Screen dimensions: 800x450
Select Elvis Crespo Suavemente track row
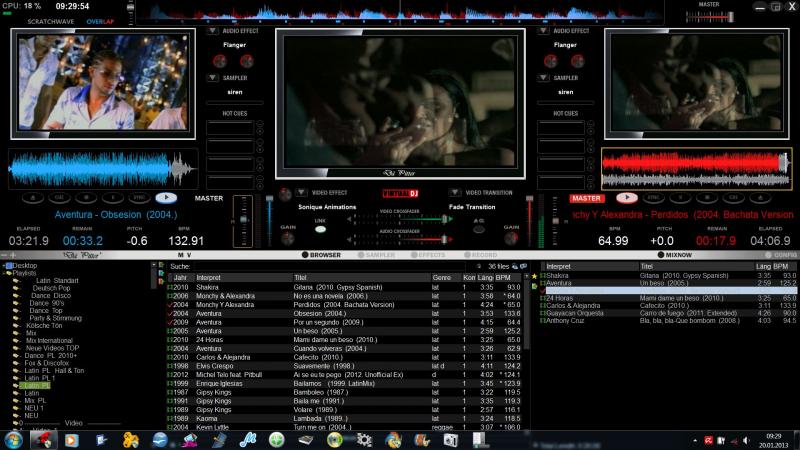(x=345, y=366)
